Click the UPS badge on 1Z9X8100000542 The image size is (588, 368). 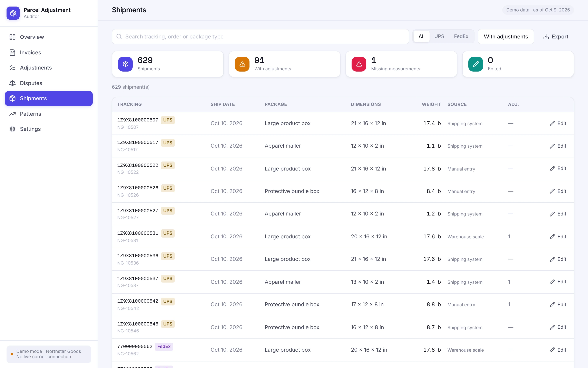tap(168, 301)
